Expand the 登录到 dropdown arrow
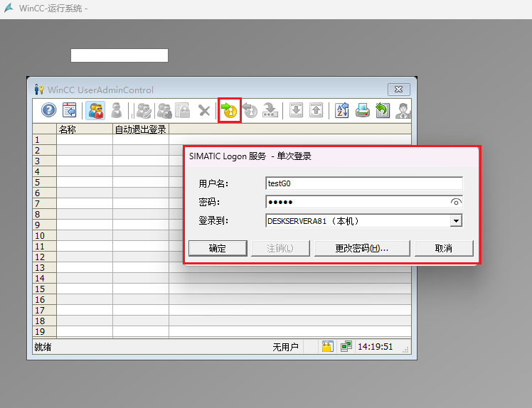Viewport: 532px width, 408px height. tap(456, 221)
